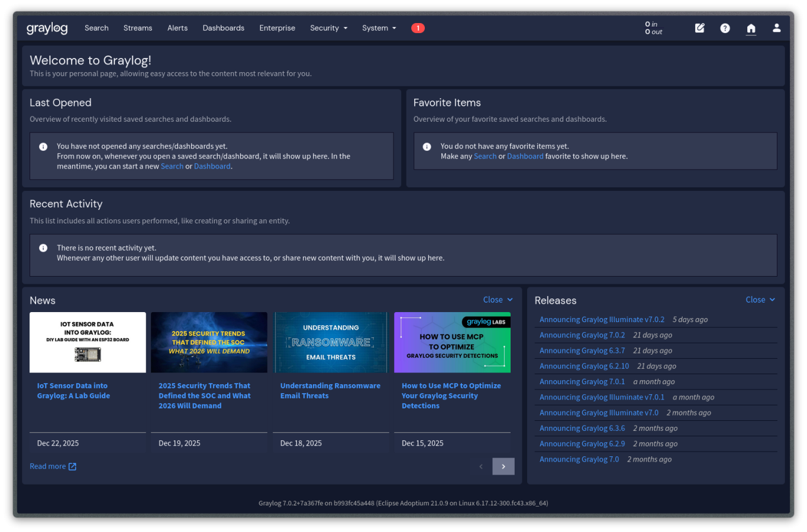Click the Dashboard link in Favorite Items

(525, 156)
